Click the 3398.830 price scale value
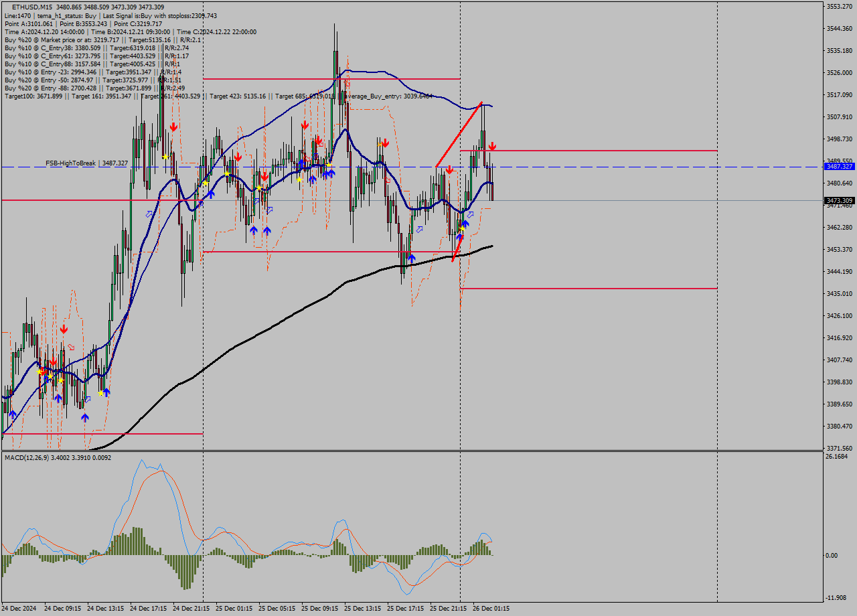857x616 pixels. 840,382
